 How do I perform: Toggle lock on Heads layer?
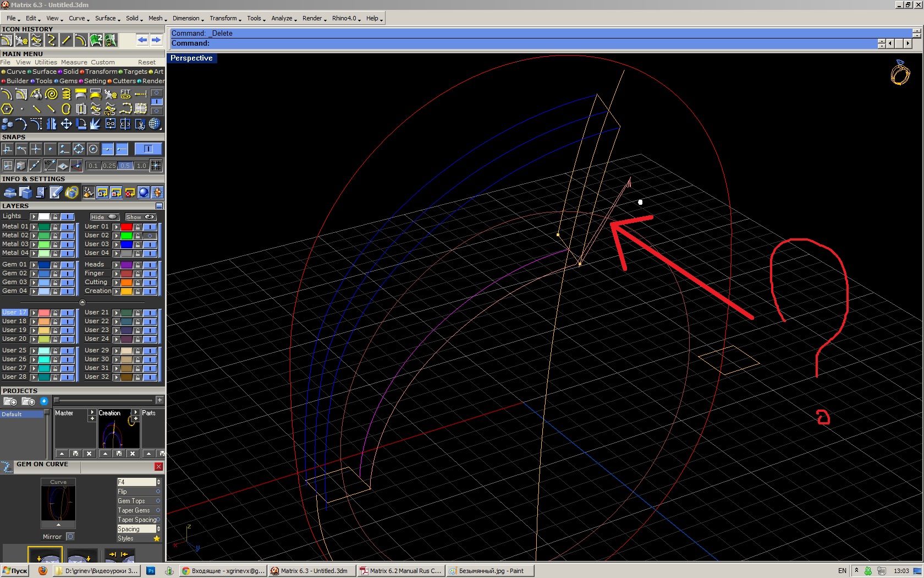[137, 265]
